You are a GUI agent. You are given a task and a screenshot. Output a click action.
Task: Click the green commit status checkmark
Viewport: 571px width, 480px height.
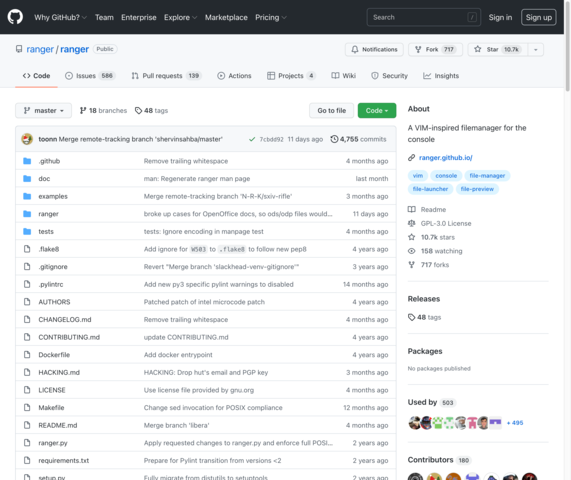pos(252,139)
